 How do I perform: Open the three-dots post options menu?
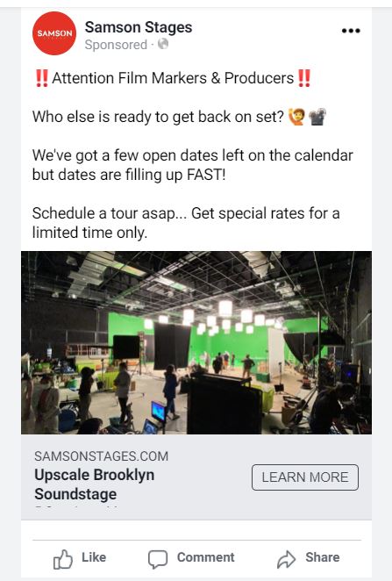click(351, 31)
